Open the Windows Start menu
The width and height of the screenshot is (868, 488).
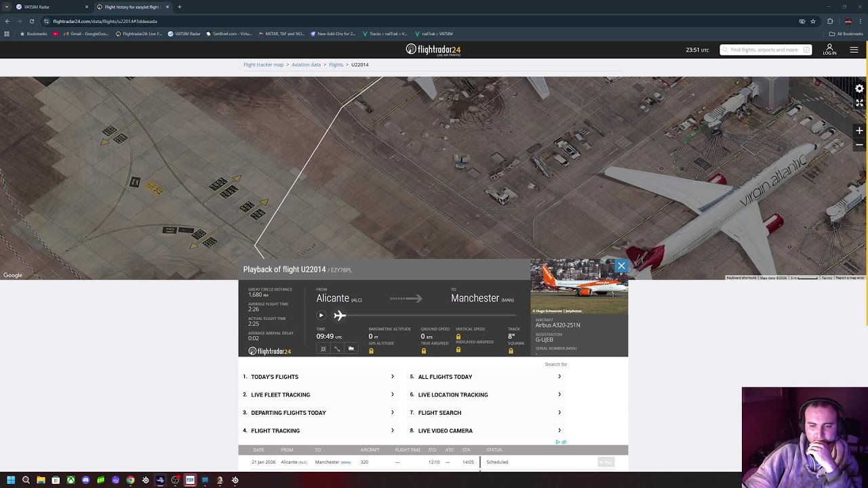tap(11, 480)
